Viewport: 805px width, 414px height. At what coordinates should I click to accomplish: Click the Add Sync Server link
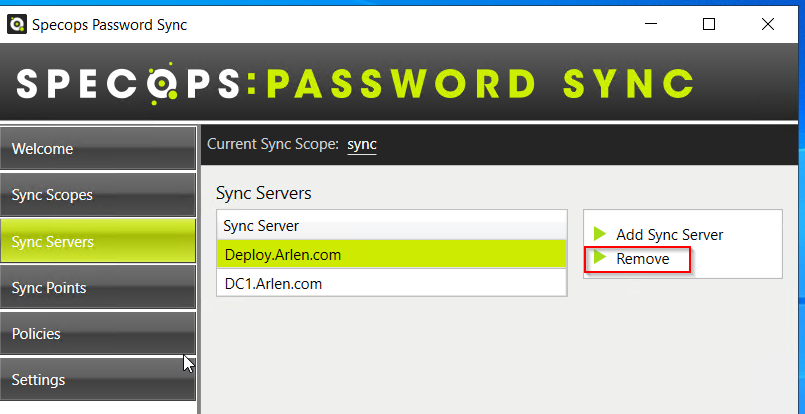[x=669, y=235]
